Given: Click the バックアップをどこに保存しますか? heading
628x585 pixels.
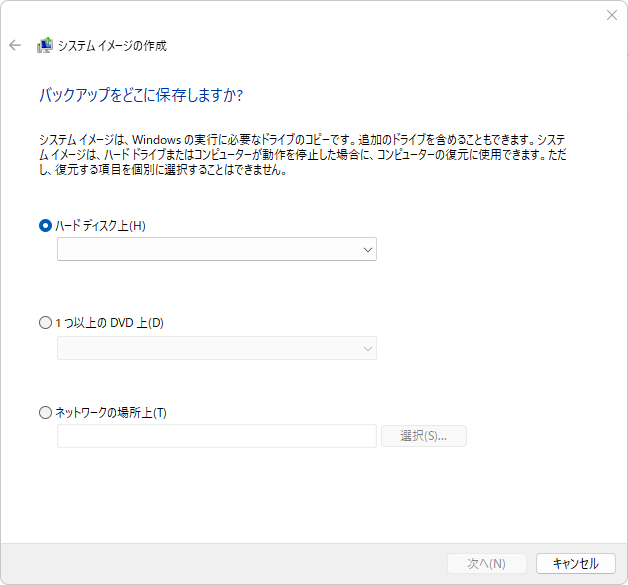Looking at the screenshot, I should [x=141, y=95].
